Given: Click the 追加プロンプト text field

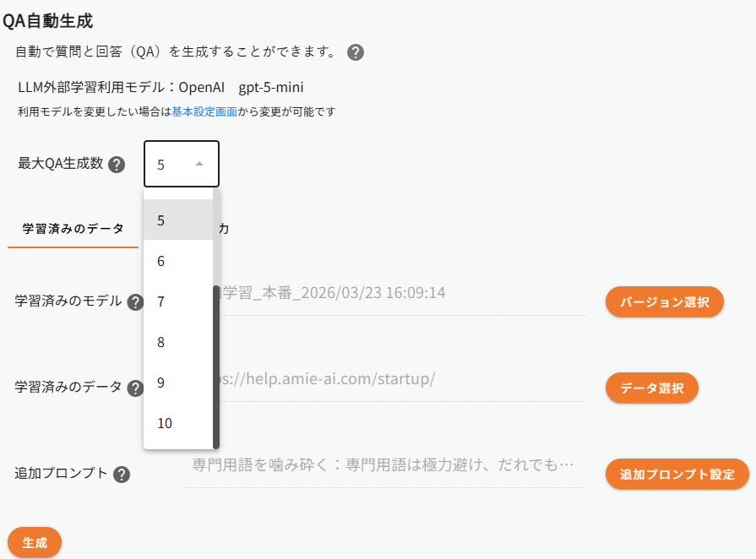Looking at the screenshot, I should [x=383, y=465].
